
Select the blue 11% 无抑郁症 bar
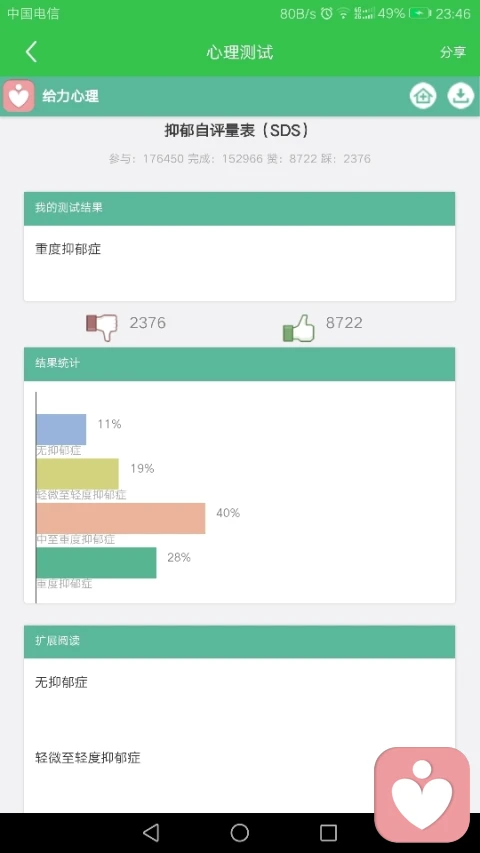pos(61,429)
